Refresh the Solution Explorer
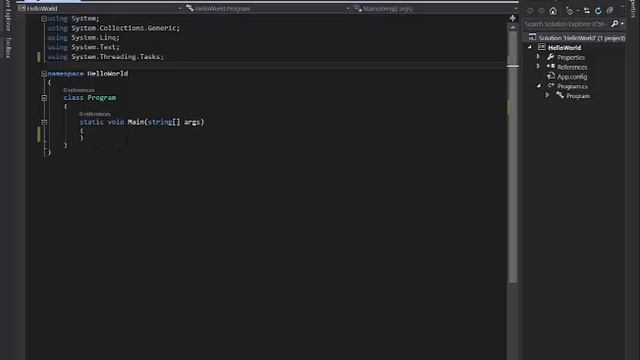 pos(598,11)
